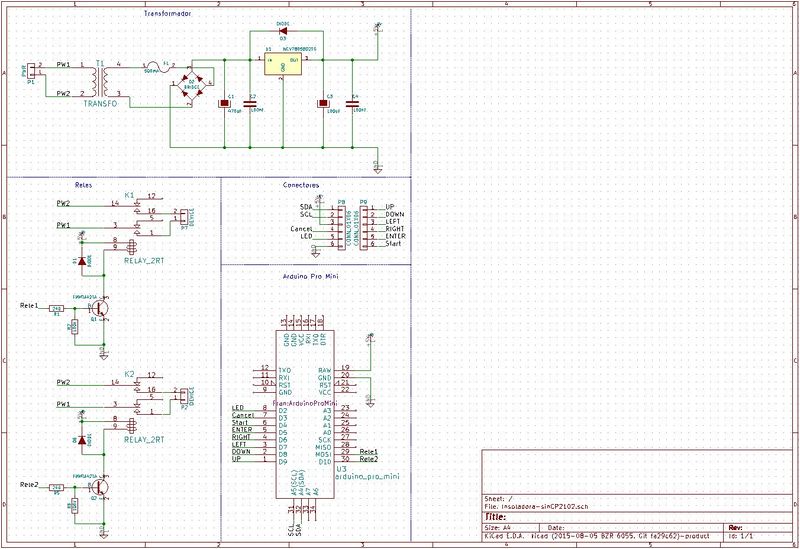The width and height of the screenshot is (800, 549).
Task: Select resistor R1 beside Rele1 input
Action: pyautogui.click(x=57, y=308)
